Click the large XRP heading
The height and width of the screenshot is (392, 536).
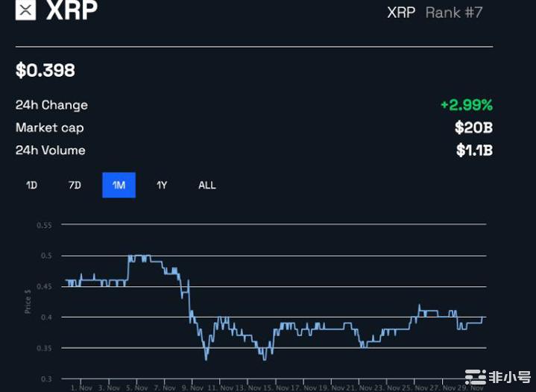click(72, 10)
